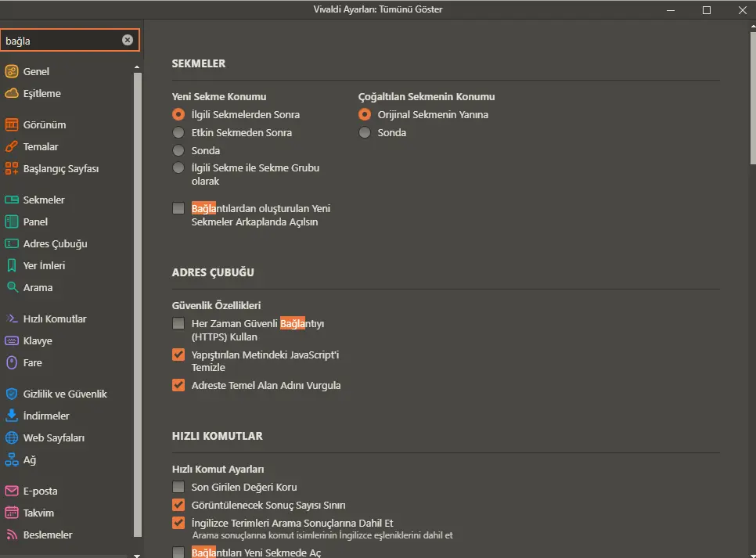Open the Temalar brush icon
The image size is (756, 558).
coord(12,146)
